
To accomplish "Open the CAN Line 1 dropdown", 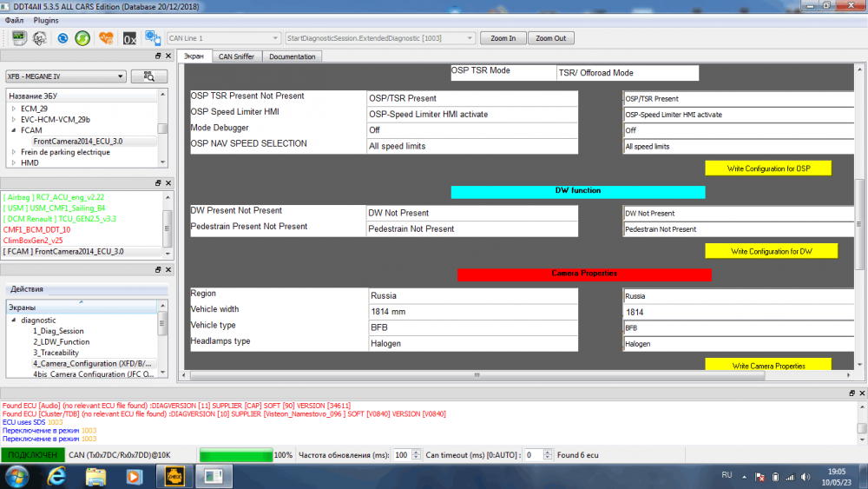I will point(223,38).
